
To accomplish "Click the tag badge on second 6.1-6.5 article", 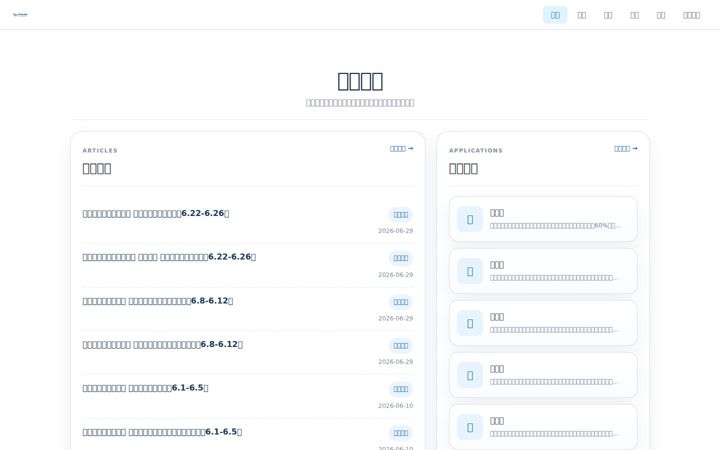I will pyautogui.click(x=400, y=433).
